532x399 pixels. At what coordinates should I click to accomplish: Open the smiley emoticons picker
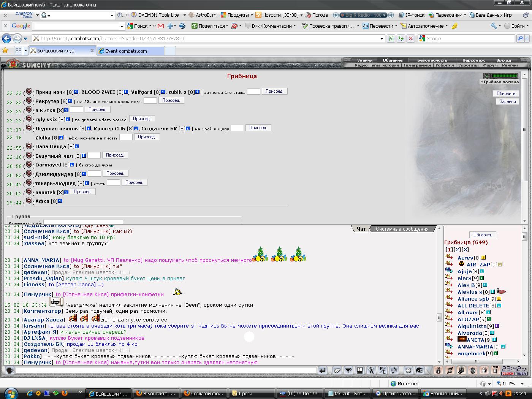[408, 370]
